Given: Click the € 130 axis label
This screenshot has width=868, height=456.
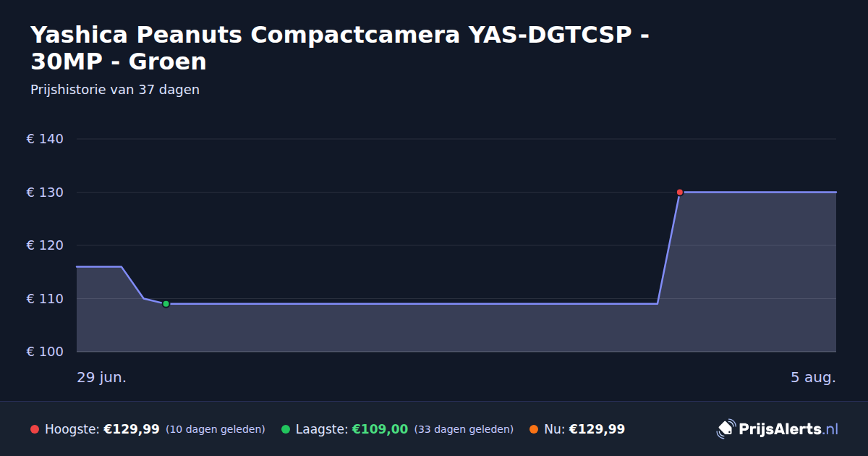Looking at the screenshot, I should (x=45, y=193).
